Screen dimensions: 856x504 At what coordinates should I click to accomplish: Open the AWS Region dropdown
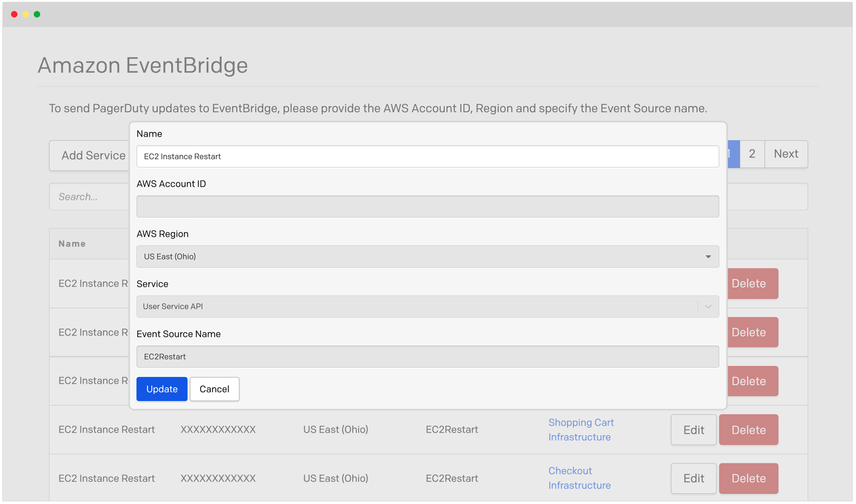click(427, 256)
